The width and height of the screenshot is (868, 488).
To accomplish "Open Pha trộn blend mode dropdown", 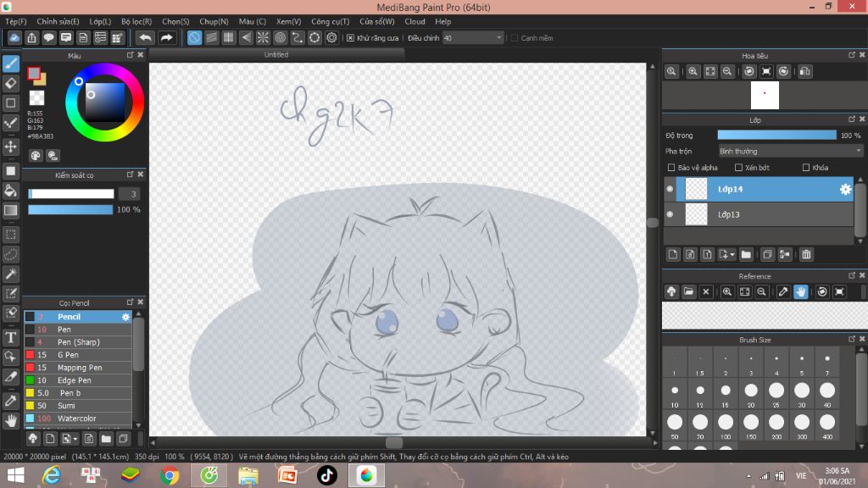I will 791,151.
